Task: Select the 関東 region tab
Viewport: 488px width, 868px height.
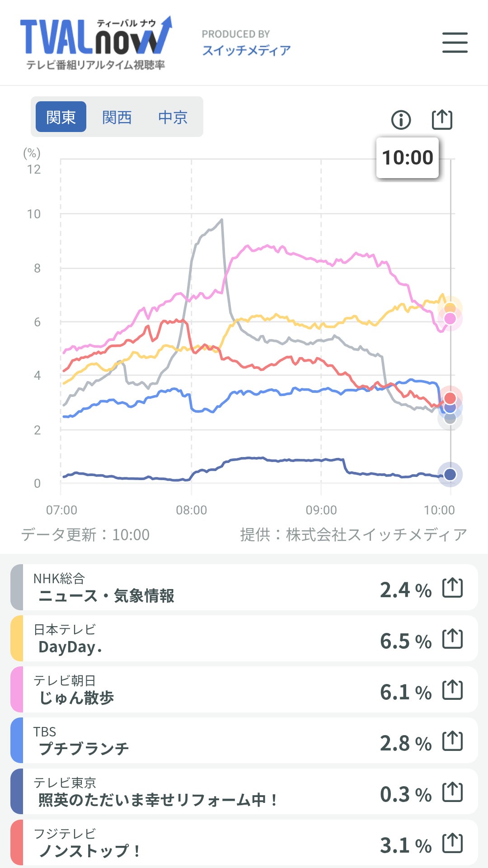Action: click(61, 117)
